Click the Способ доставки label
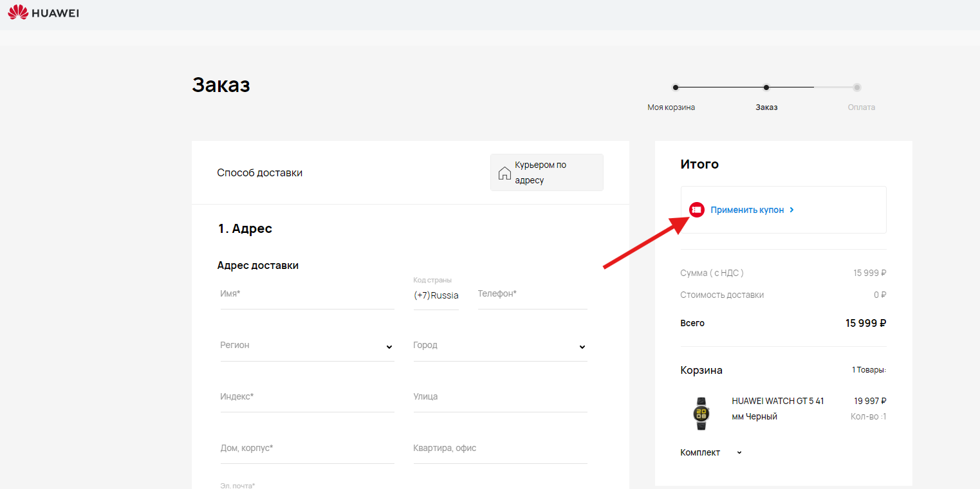This screenshot has height=489, width=980. pos(259,172)
